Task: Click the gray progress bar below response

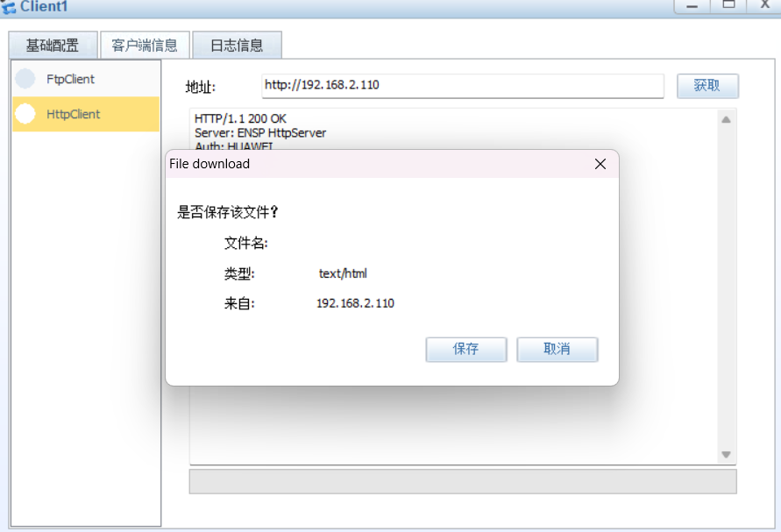Action: click(x=463, y=481)
